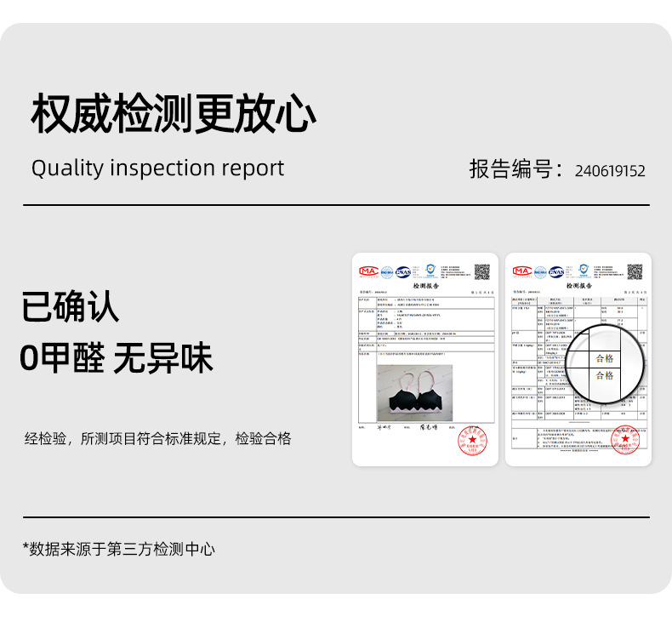The width and height of the screenshot is (672, 622).
Task: Click the blue checkmark badge on right report
Action: (584, 270)
